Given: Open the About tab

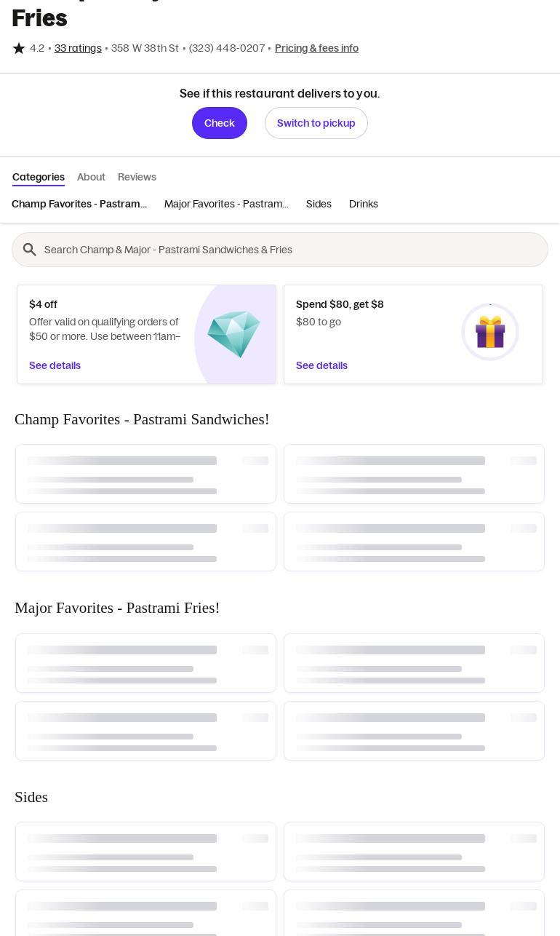Looking at the screenshot, I should point(91,177).
